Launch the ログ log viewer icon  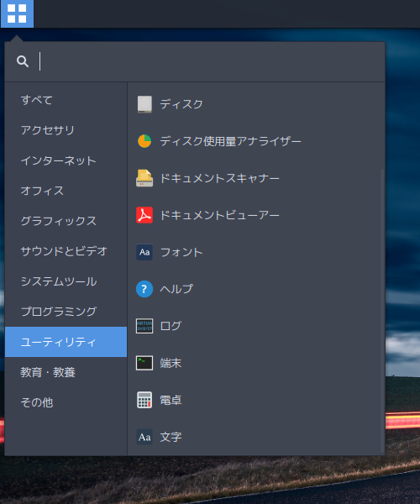click(144, 326)
